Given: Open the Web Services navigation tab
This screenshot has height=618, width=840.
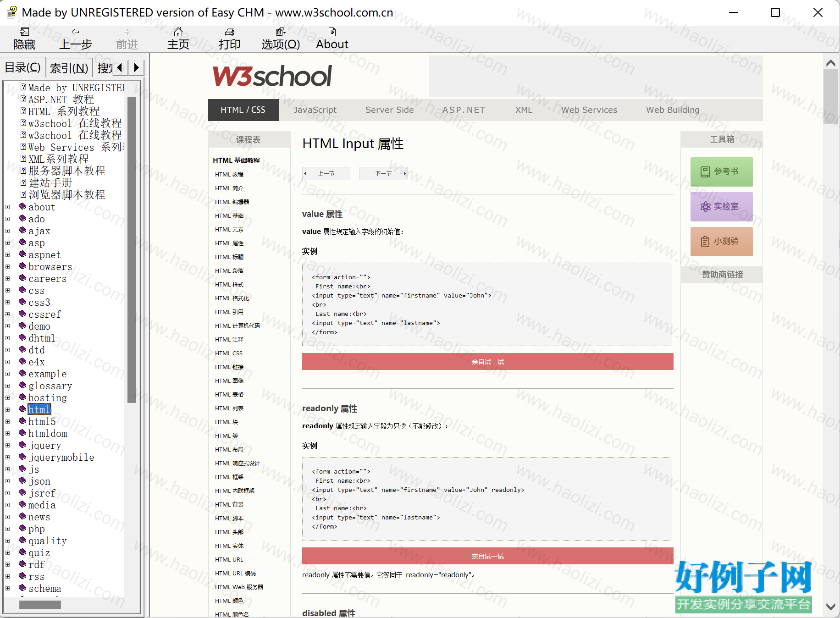Looking at the screenshot, I should tap(589, 110).
